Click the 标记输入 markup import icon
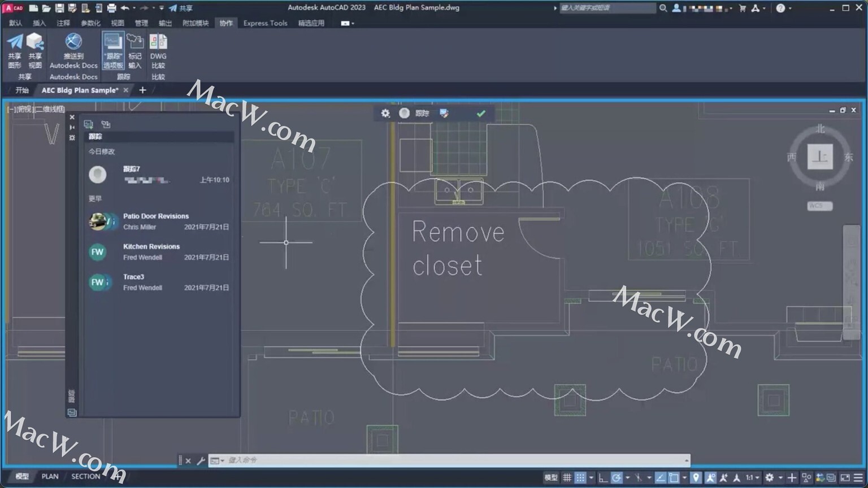This screenshot has height=488, width=868. pyautogui.click(x=135, y=51)
